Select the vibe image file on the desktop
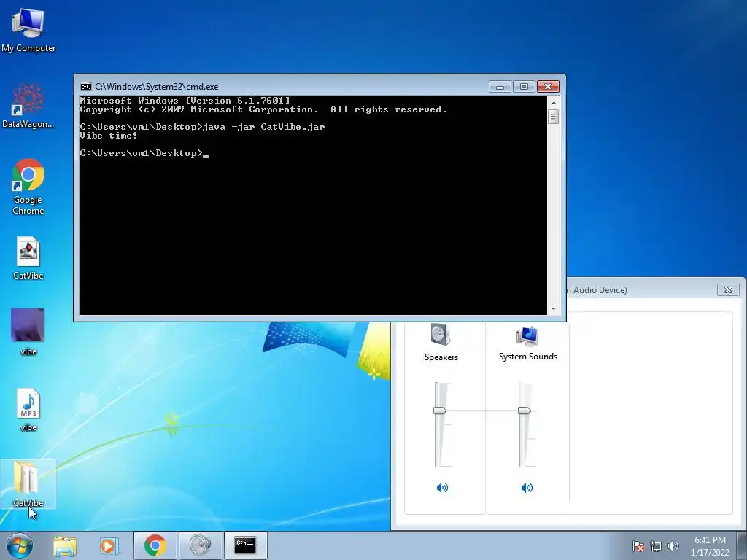 tap(28, 332)
